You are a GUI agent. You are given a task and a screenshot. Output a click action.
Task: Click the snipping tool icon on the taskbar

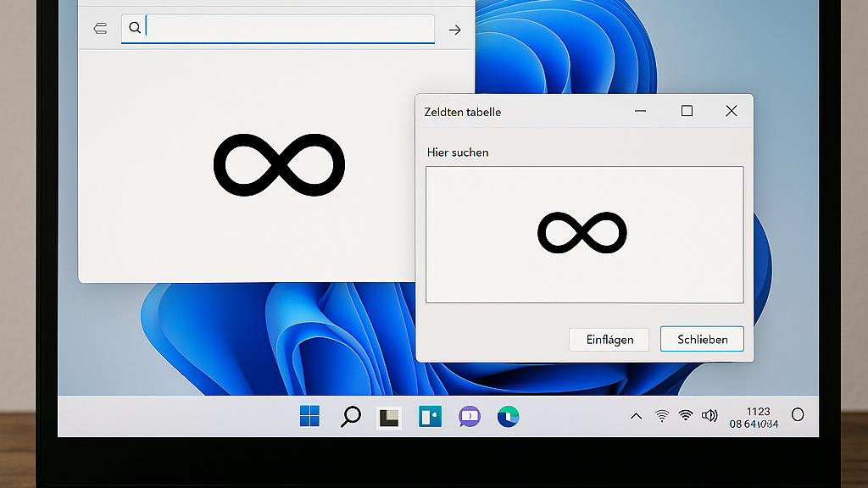389,417
